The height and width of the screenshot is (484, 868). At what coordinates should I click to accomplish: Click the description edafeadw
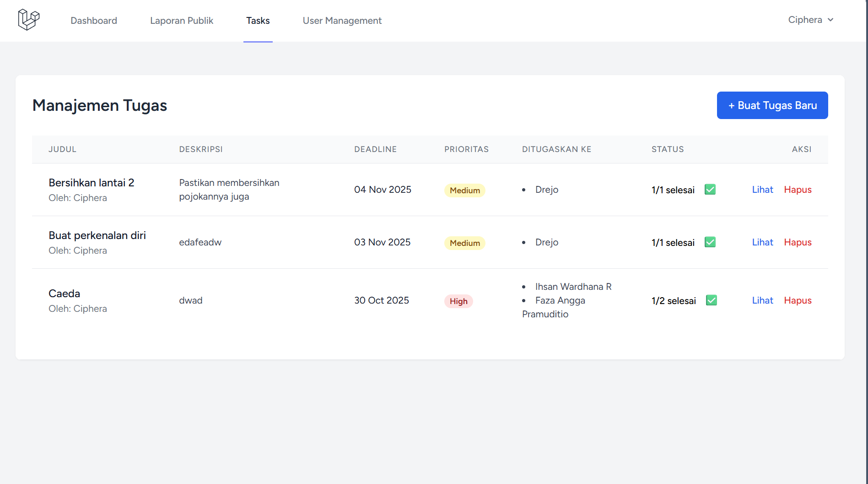pos(200,242)
